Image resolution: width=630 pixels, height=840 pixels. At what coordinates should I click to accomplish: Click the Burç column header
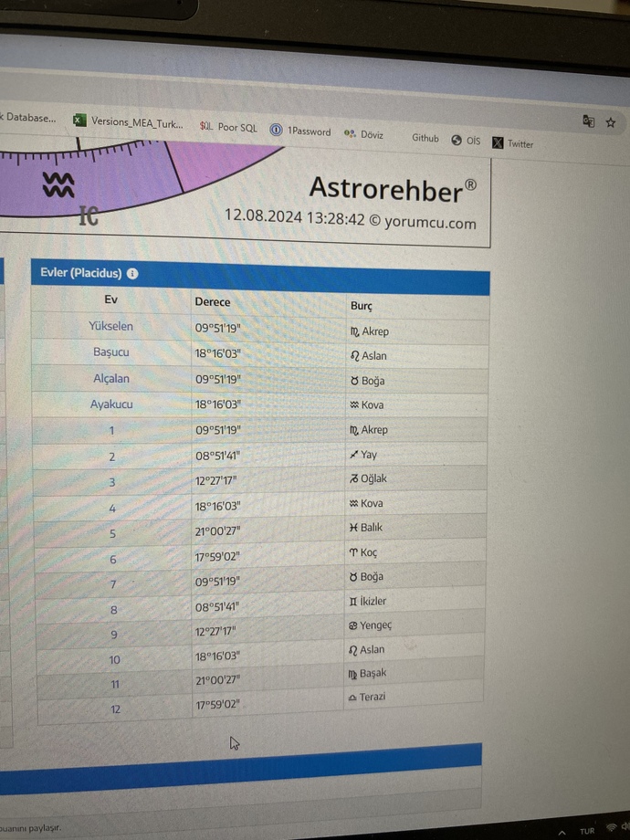pos(361,305)
